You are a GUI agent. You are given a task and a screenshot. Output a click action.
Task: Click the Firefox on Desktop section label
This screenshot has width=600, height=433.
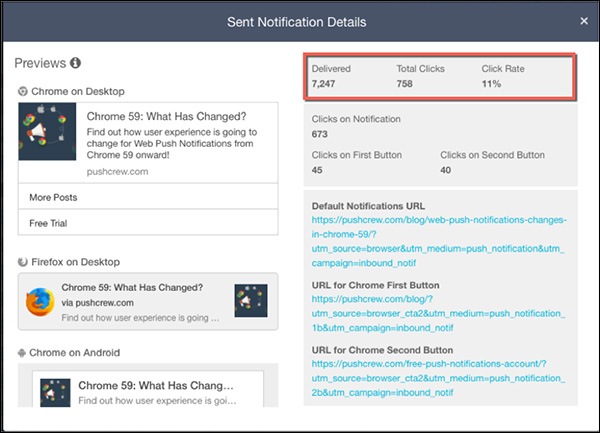tap(75, 262)
